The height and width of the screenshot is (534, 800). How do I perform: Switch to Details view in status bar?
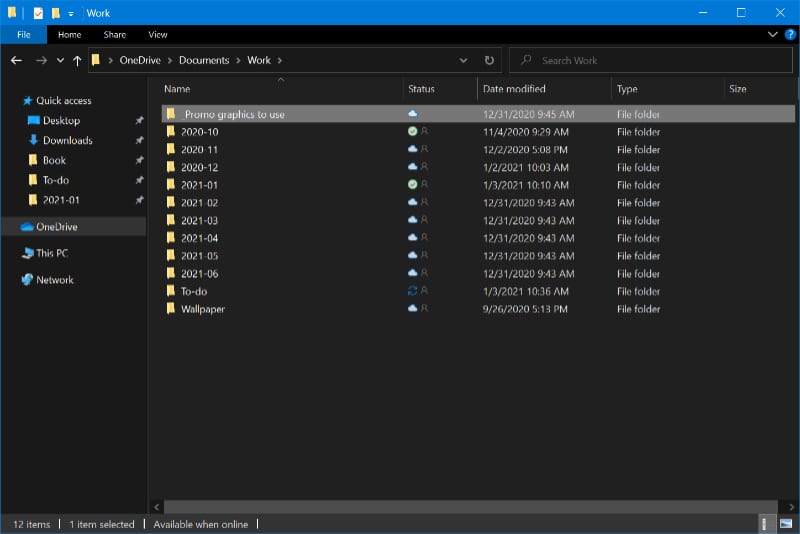pos(765,523)
